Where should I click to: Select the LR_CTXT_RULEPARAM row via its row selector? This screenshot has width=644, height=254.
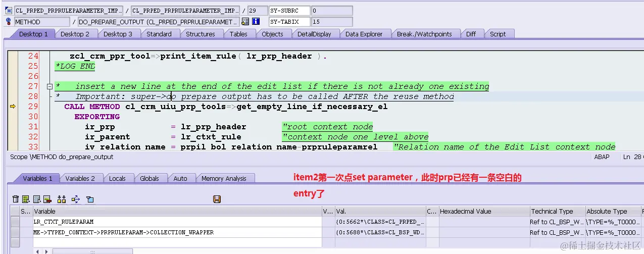click(15, 222)
